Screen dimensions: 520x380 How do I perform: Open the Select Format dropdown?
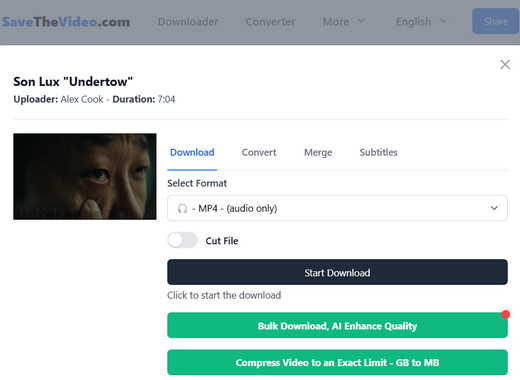point(337,208)
